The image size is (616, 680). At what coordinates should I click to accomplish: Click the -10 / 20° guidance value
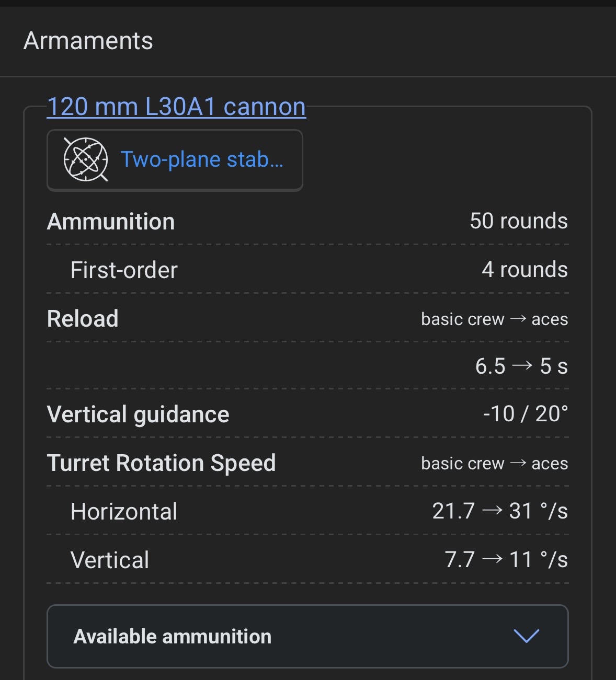[x=525, y=414]
